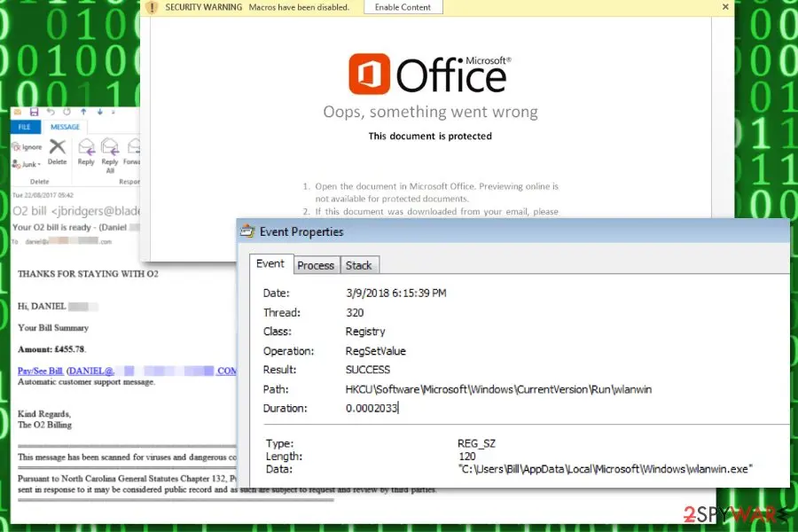
Task: Click the Class value Registry
Action: coord(365,332)
